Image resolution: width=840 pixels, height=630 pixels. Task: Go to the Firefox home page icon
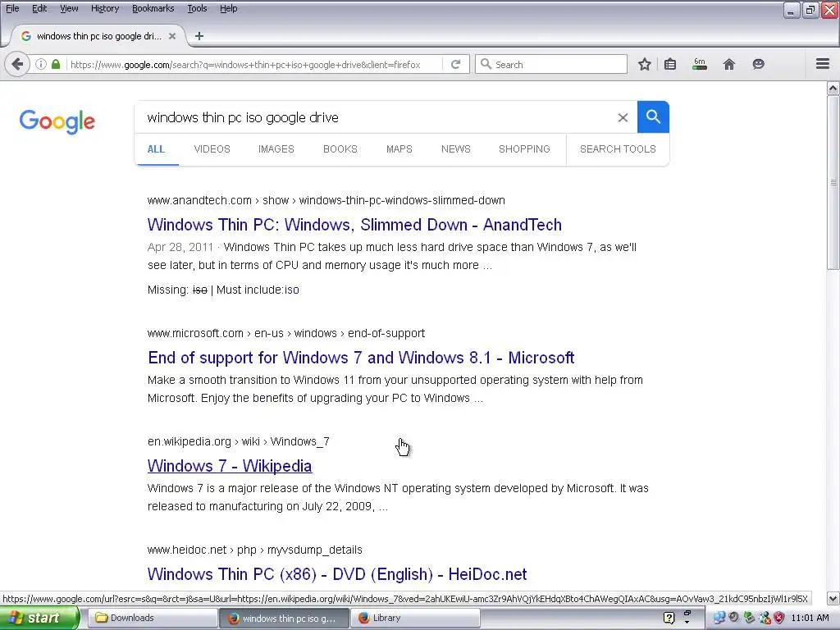point(729,64)
